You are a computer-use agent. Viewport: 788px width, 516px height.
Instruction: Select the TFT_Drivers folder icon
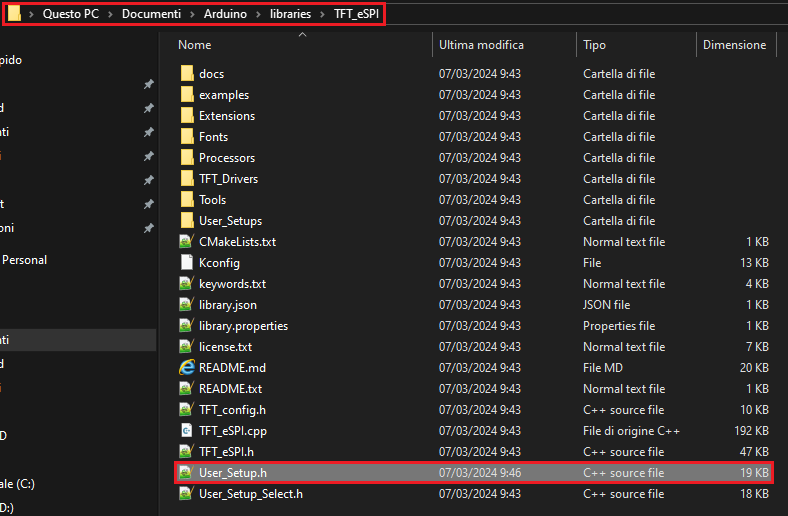pos(187,178)
